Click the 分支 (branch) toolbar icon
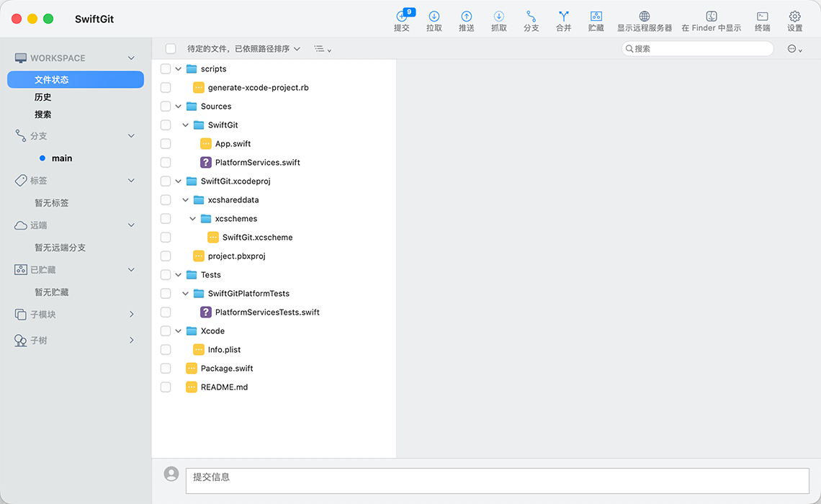The width and height of the screenshot is (821, 504). [x=531, y=17]
